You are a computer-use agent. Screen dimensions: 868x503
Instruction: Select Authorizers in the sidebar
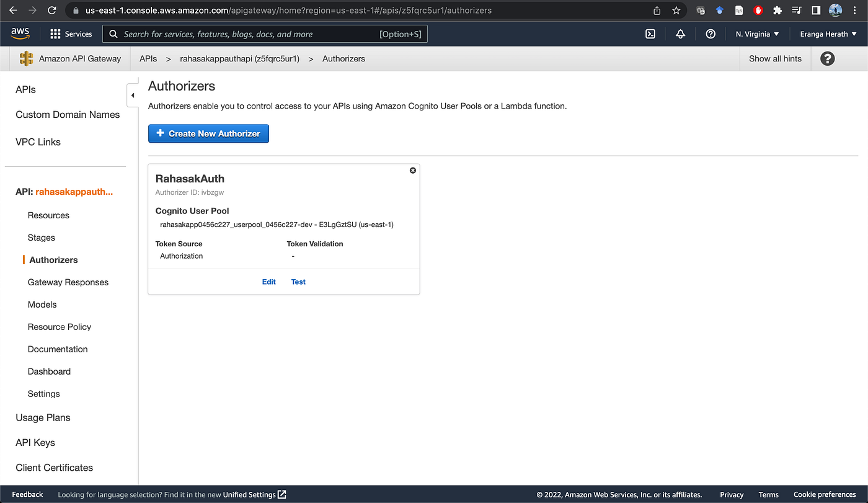point(53,260)
